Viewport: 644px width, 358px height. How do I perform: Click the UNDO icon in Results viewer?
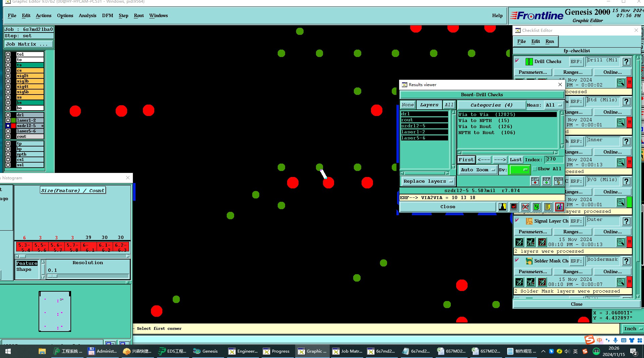[558, 181]
